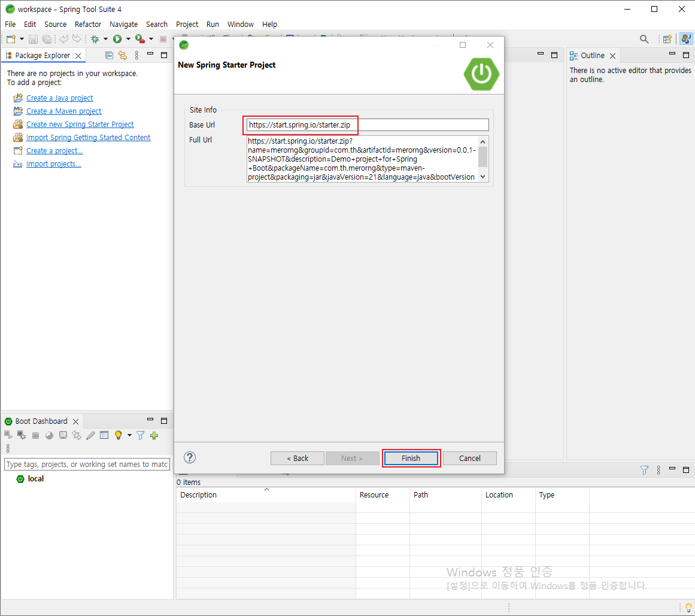Select the Boot Dashboard tab
The image size is (695, 616).
click(41, 421)
